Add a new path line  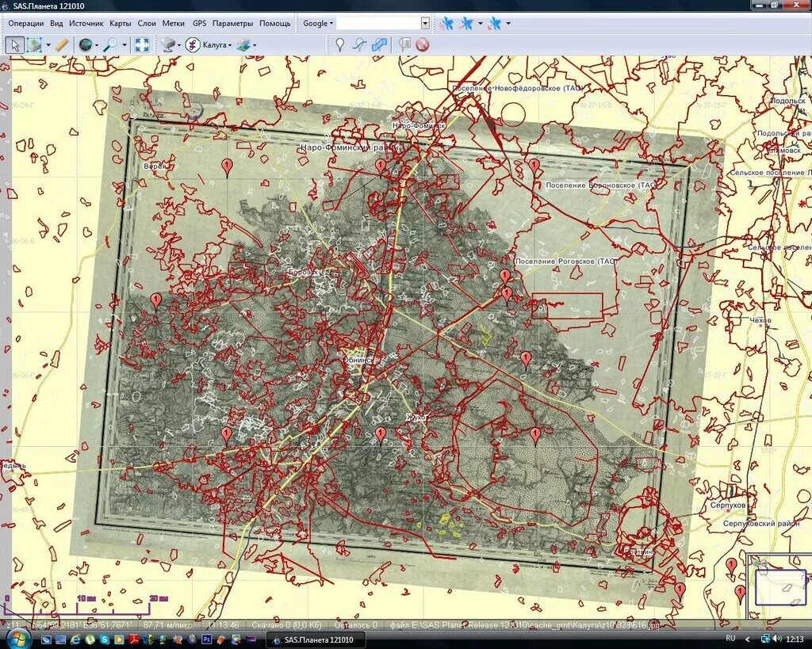tap(359, 45)
